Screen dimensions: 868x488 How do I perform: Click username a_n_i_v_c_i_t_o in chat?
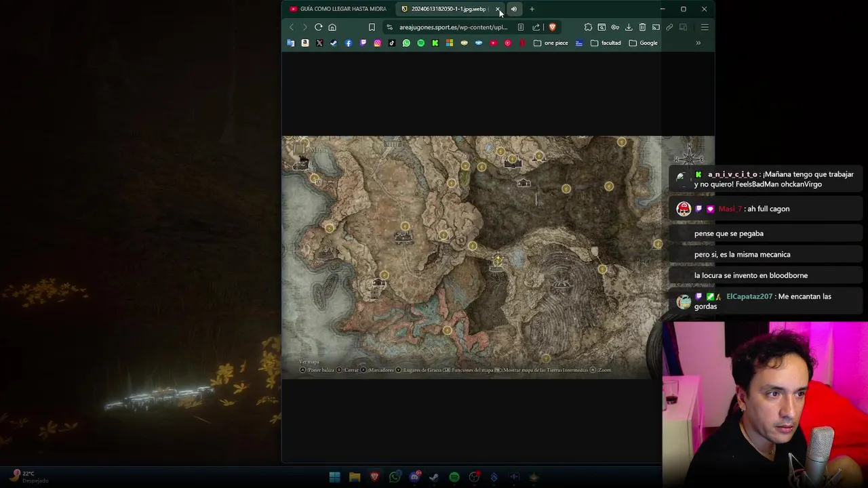[x=732, y=174]
